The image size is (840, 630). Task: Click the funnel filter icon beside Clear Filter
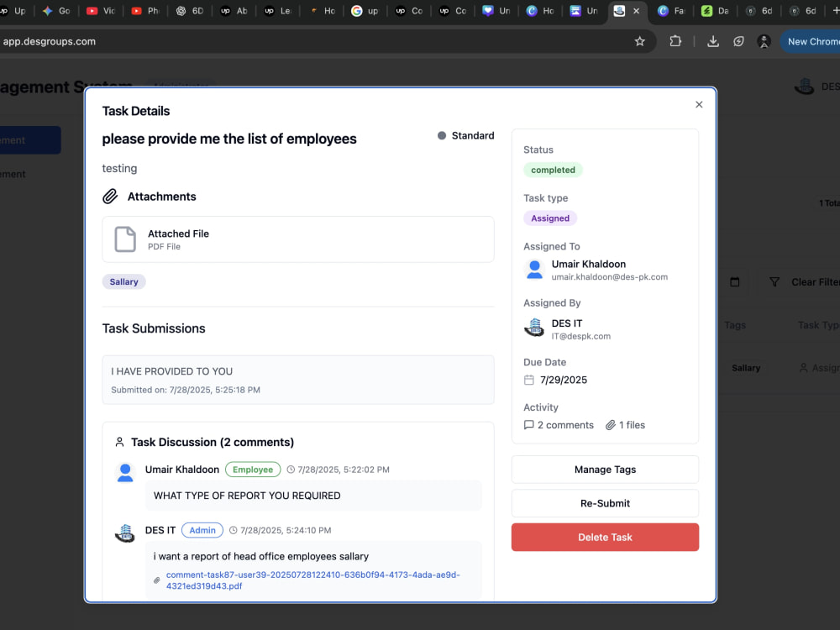(x=774, y=281)
